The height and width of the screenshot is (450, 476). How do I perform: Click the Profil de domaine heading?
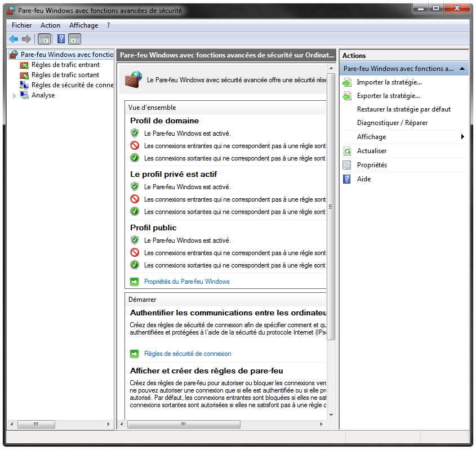164,121
